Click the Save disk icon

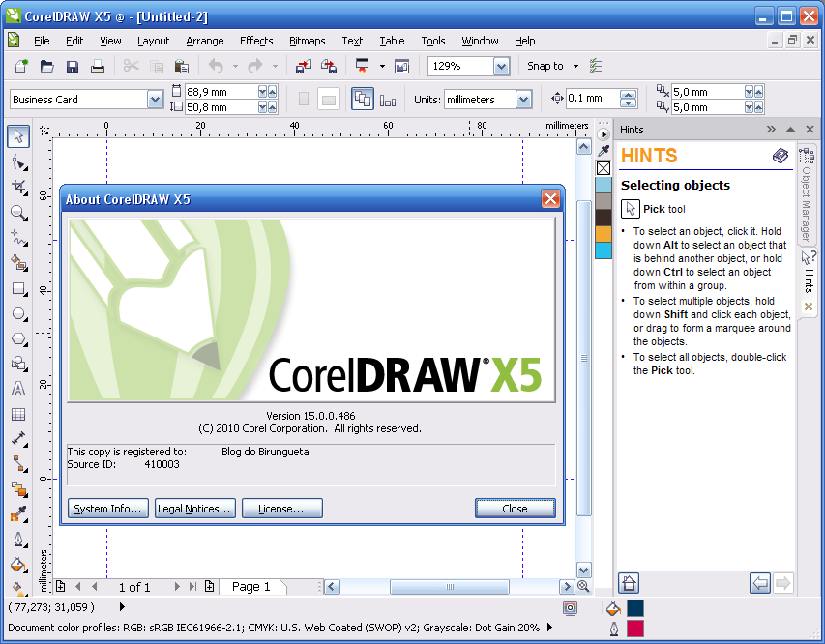tap(73, 67)
